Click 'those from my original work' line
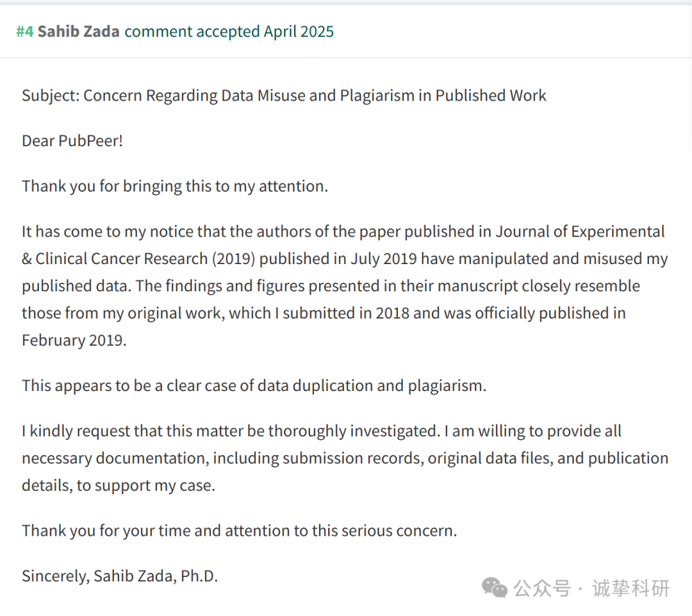The height and width of the screenshot is (616, 692). click(x=324, y=313)
